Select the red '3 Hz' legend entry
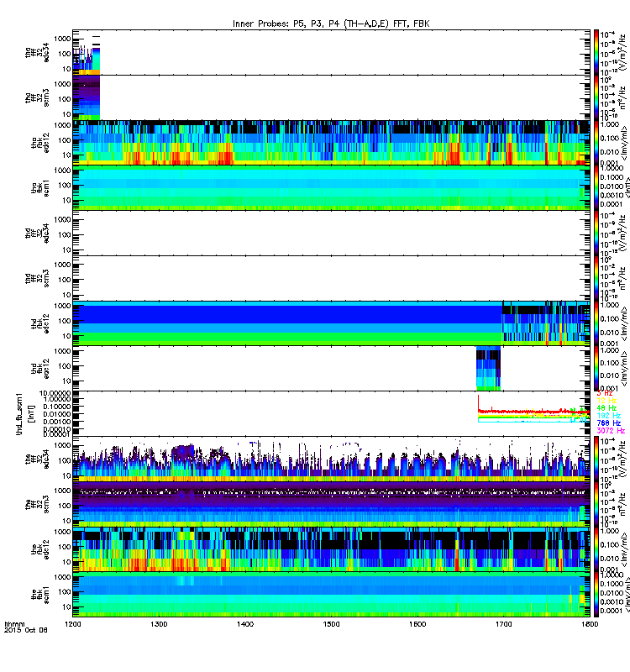The height and width of the screenshot is (672, 630). 604,393
